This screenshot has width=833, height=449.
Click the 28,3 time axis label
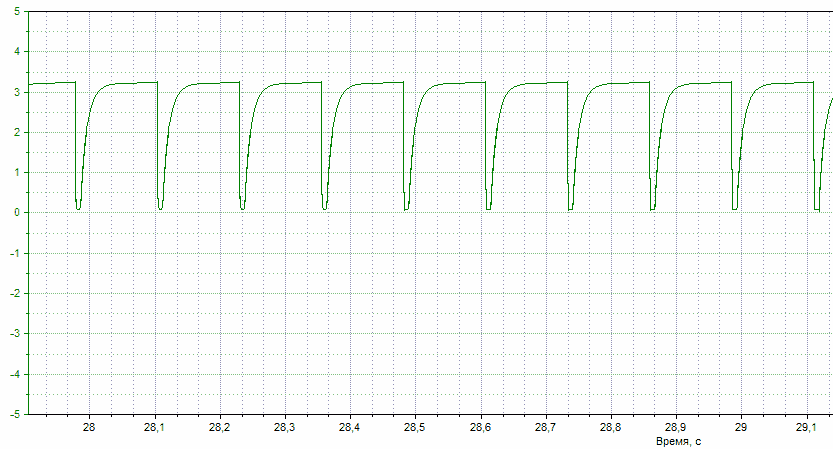tap(284, 427)
